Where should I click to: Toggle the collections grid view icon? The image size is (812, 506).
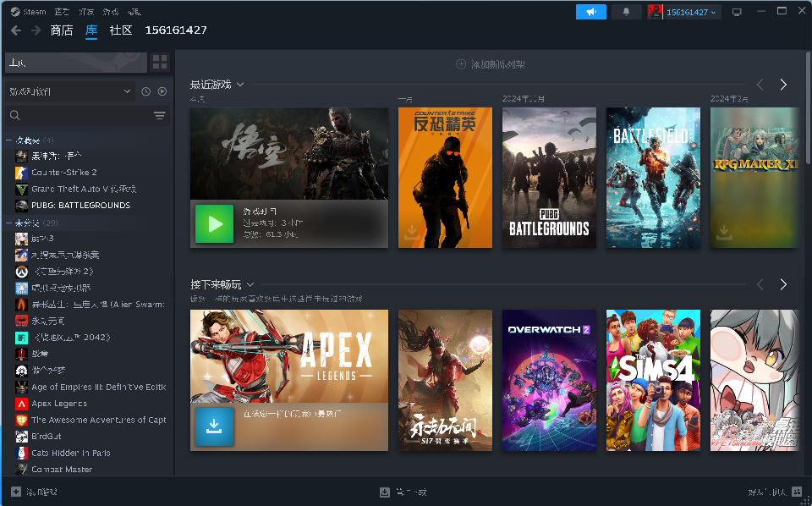pos(160,63)
